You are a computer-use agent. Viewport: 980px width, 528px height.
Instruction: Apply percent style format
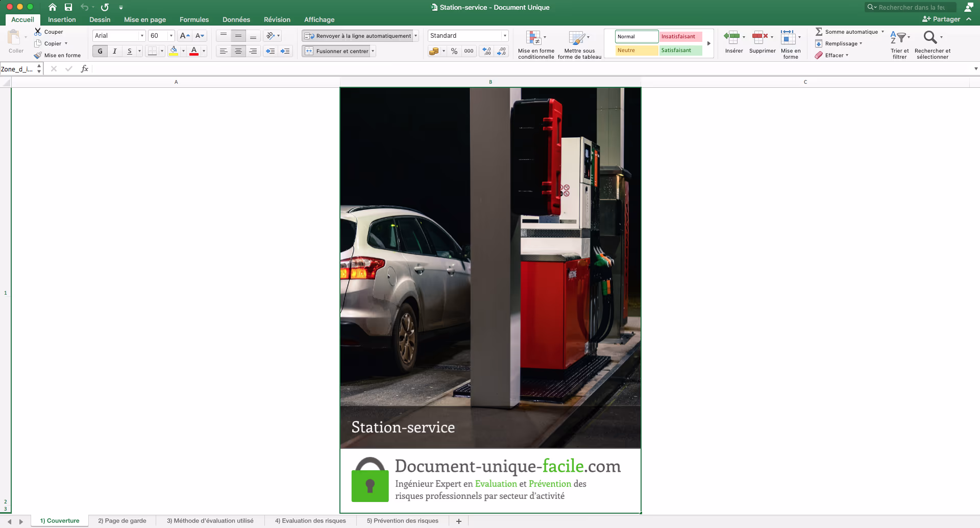coord(454,51)
